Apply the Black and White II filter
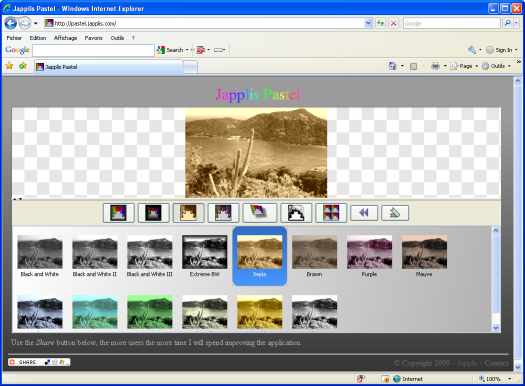Screen dimensions: 525x386 95,256
